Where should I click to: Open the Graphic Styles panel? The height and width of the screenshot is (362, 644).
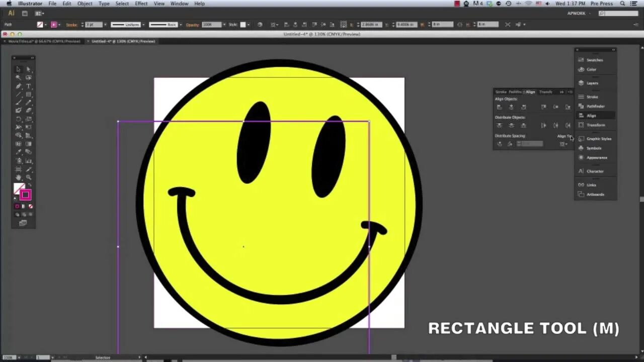[x=596, y=139]
